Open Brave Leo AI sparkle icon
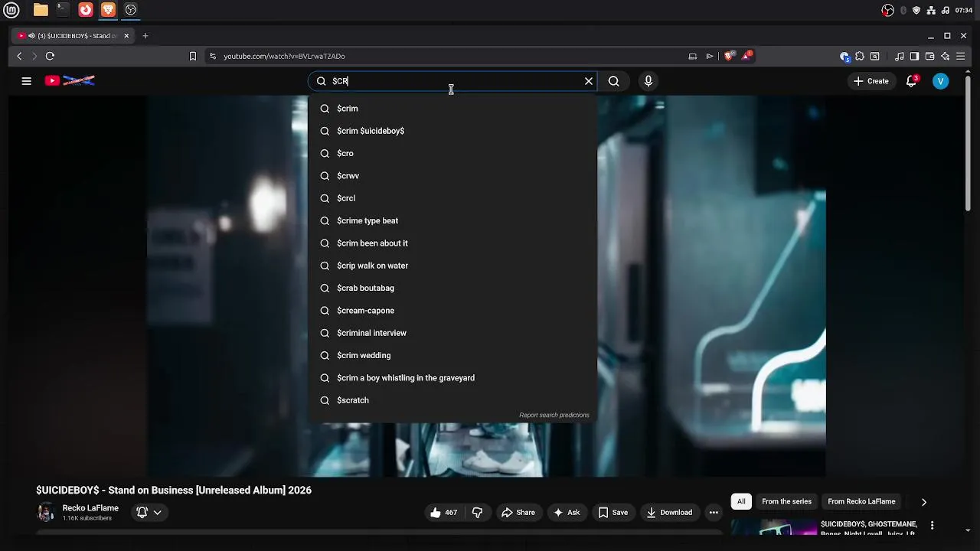The height and width of the screenshot is (551, 980). coord(945,56)
